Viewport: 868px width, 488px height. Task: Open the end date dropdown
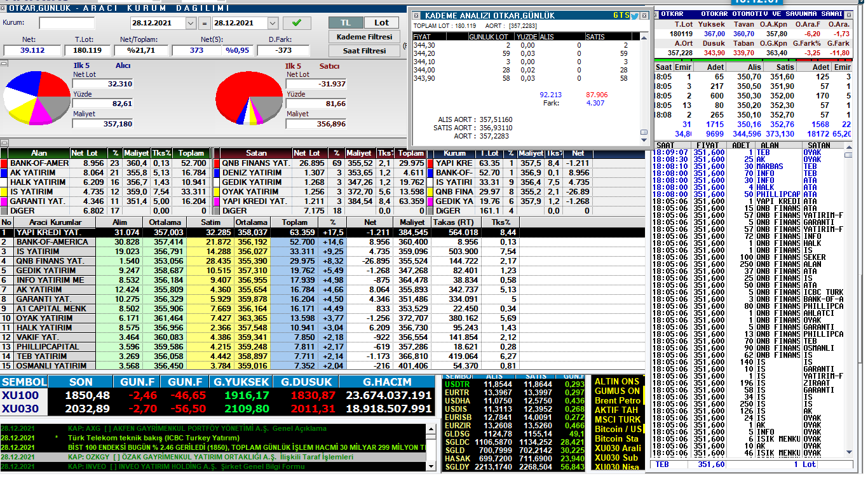tap(273, 23)
